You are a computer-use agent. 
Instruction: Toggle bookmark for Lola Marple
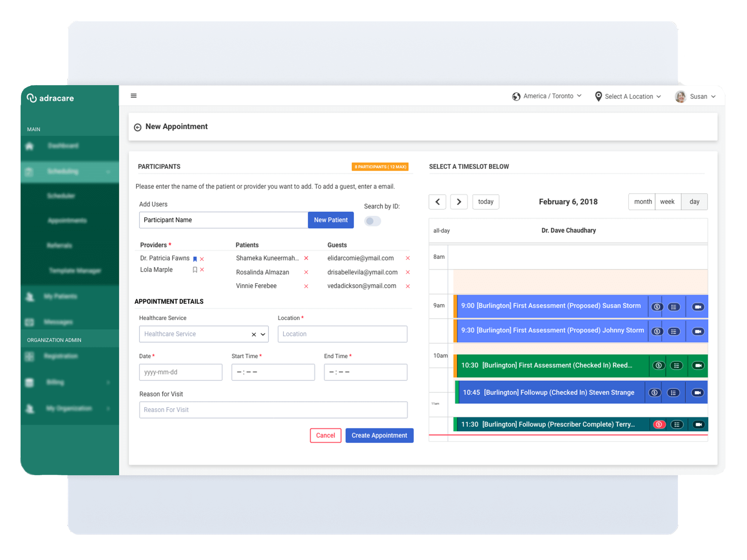point(195,270)
